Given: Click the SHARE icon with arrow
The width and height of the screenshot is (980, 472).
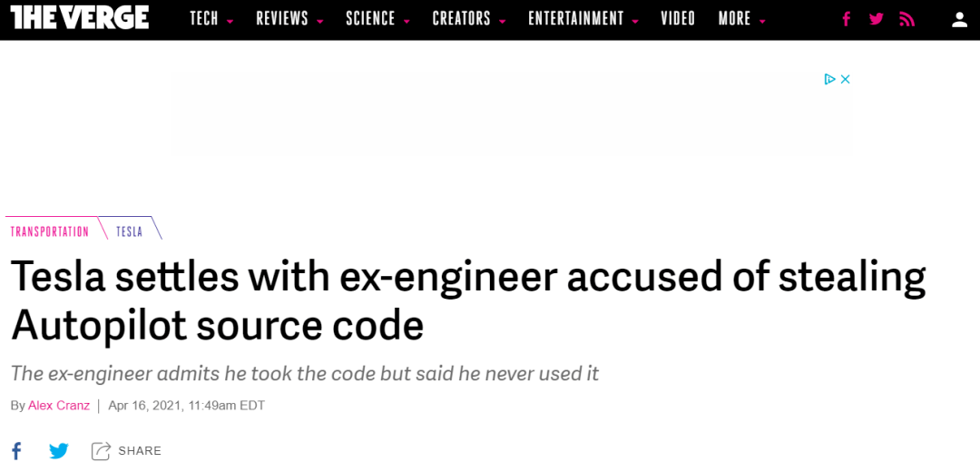Looking at the screenshot, I should click(101, 450).
